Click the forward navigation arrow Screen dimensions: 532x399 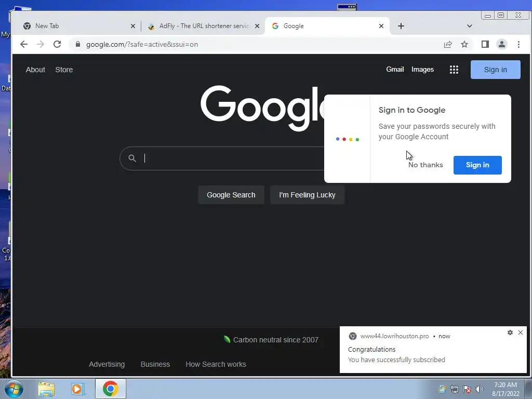(x=41, y=45)
